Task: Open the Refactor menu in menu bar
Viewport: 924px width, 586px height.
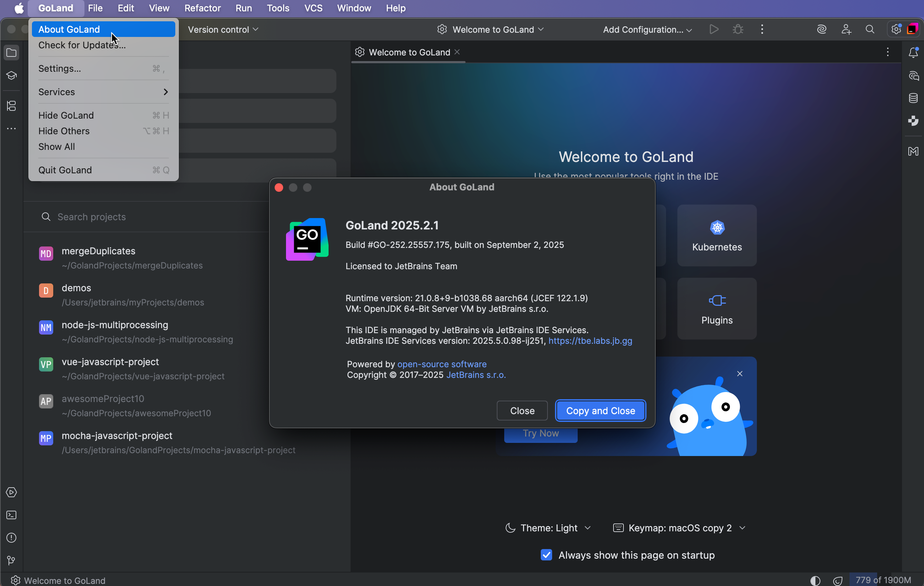Action: pyautogui.click(x=202, y=8)
